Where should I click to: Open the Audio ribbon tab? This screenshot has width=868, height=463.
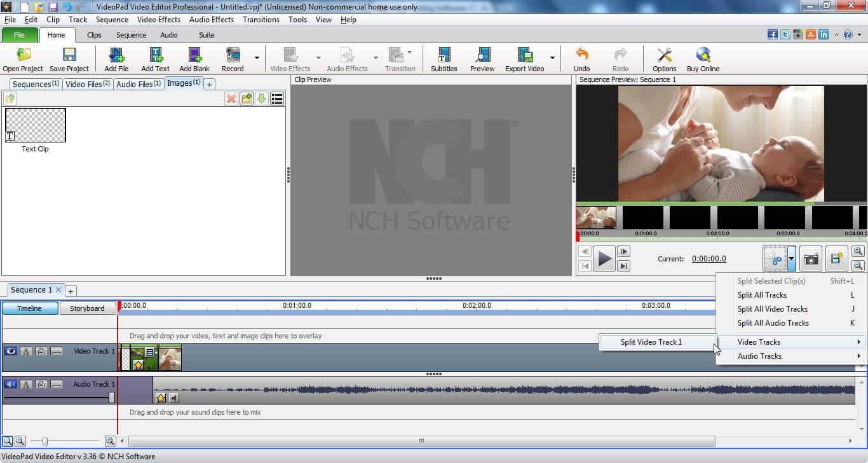[x=169, y=35]
